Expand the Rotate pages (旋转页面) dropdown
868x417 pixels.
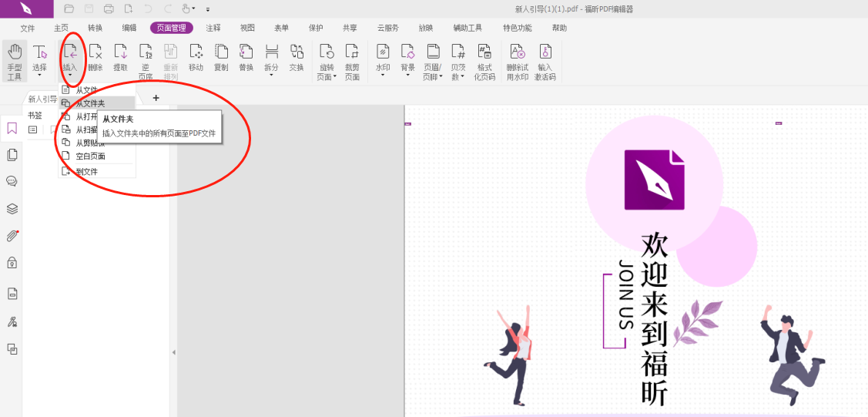(327, 62)
